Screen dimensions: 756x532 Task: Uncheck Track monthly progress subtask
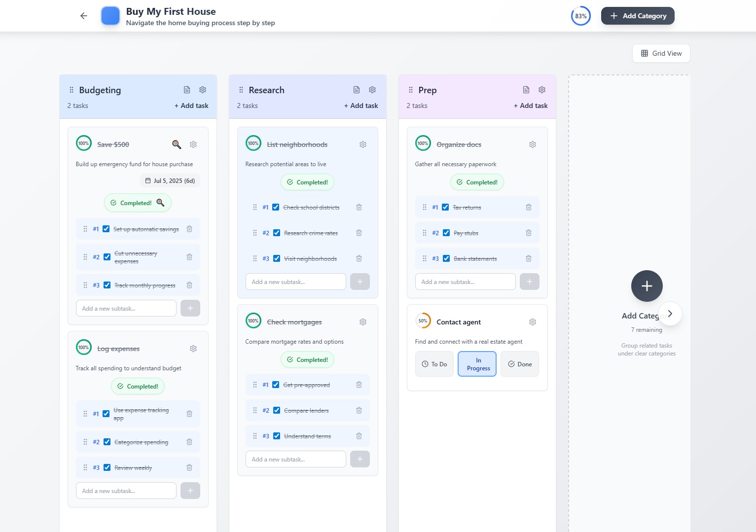coord(107,285)
